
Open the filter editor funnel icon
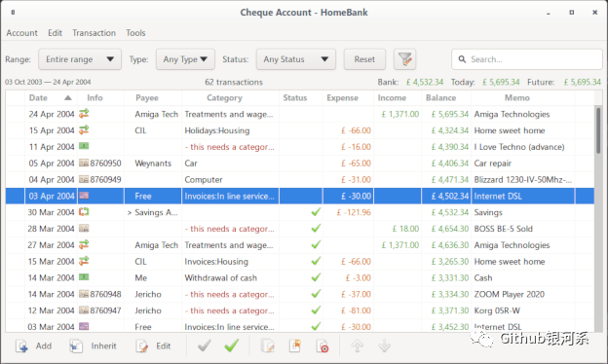pyautogui.click(x=404, y=59)
